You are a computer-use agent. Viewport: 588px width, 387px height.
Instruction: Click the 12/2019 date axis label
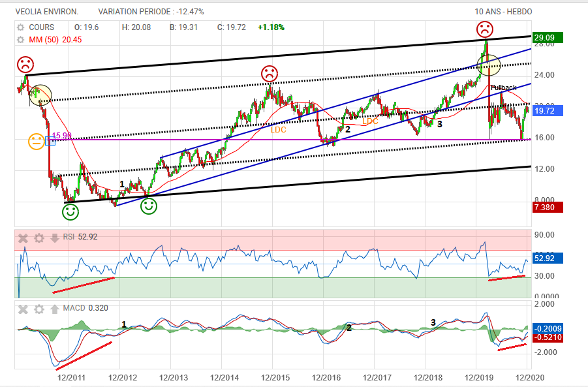pos(479,378)
